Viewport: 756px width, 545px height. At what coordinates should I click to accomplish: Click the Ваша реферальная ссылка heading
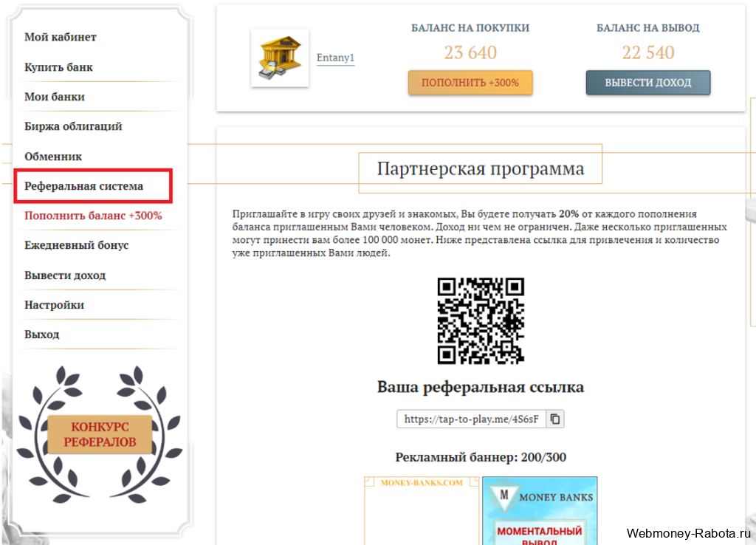click(x=480, y=387)
